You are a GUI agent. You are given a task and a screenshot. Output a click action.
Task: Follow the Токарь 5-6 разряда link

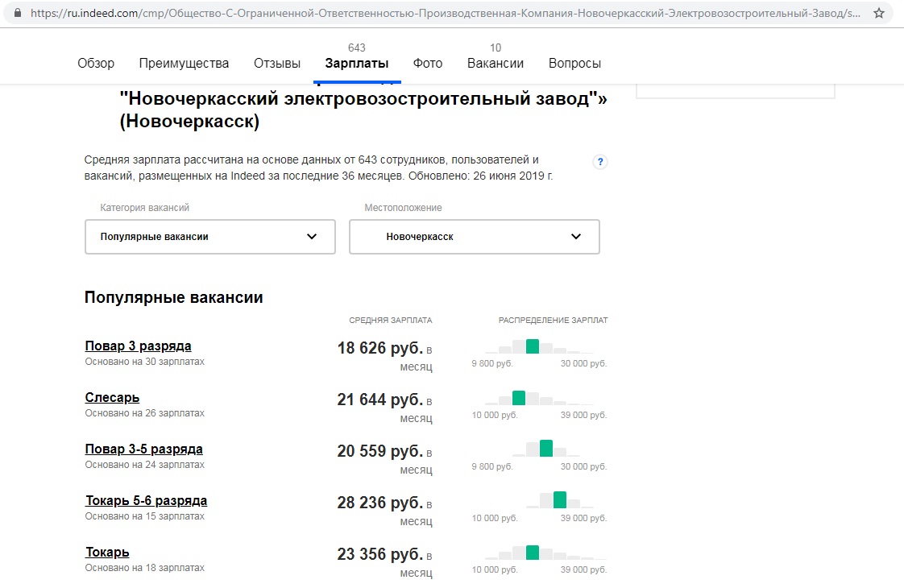tap(147, 501)
